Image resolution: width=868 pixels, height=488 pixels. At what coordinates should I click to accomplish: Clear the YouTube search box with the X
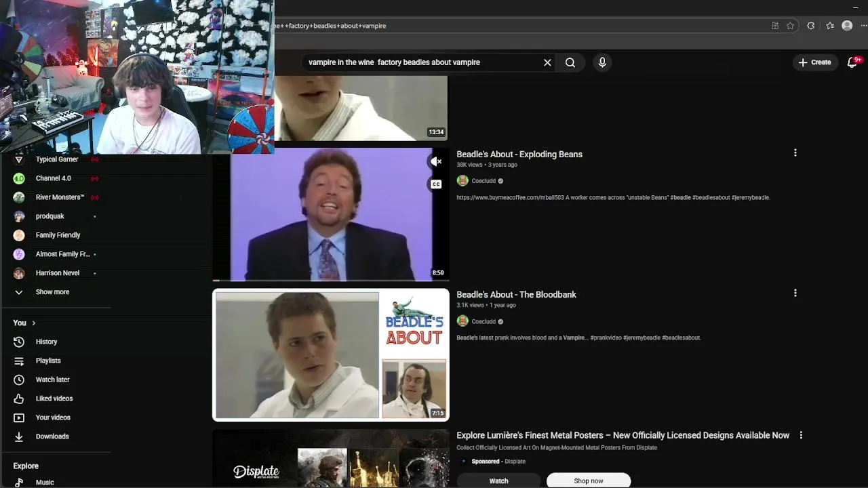click(547, 62)
